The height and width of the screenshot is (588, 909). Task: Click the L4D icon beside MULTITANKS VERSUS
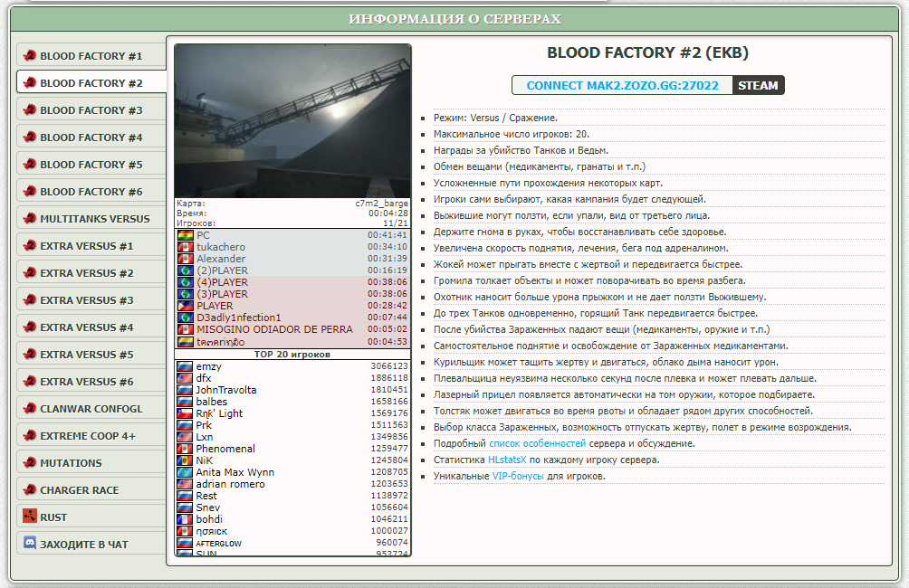pos(30,218)
